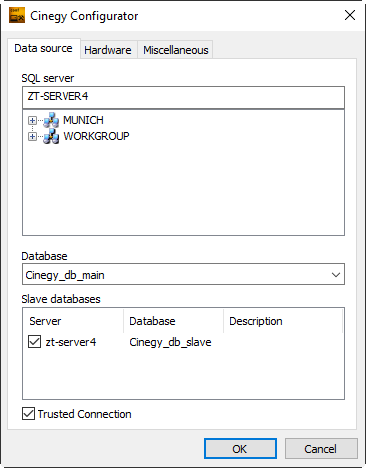Select the Data source tab
The image size is (366, 468).
tap(43, 48)
